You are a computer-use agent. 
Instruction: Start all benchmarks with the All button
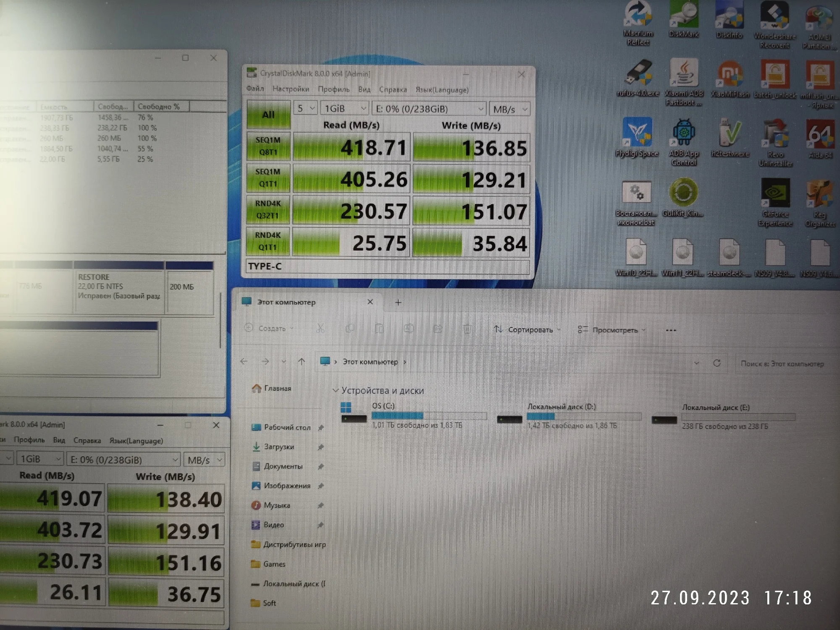pyautogui.click(x=268, y=115)
